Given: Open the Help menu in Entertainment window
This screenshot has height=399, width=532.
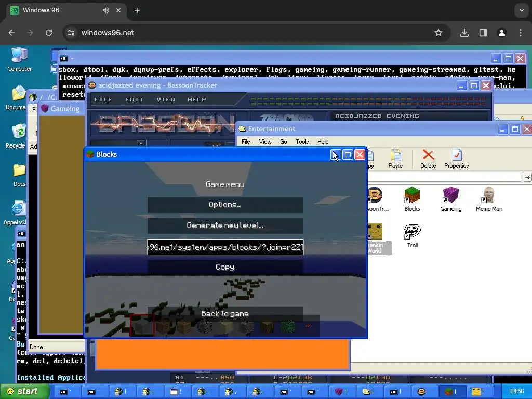Looking at the screenshot, I should coord(323,142).
